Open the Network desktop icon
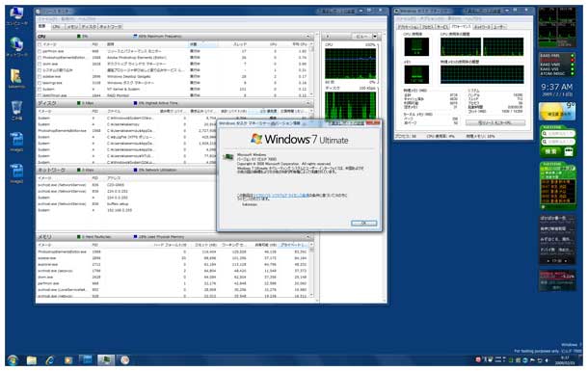Viewport: 588px width, 371px height. tap(16, 46)
